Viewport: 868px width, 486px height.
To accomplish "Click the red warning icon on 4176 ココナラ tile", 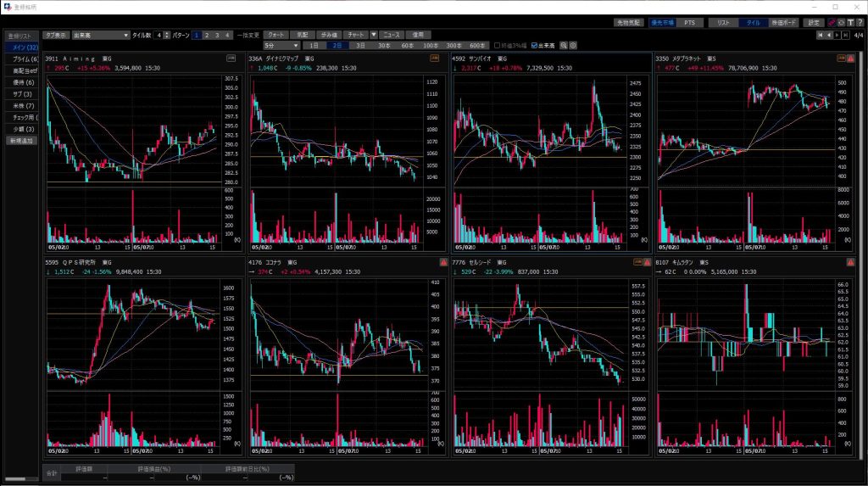I will click(x=443, y=262).
